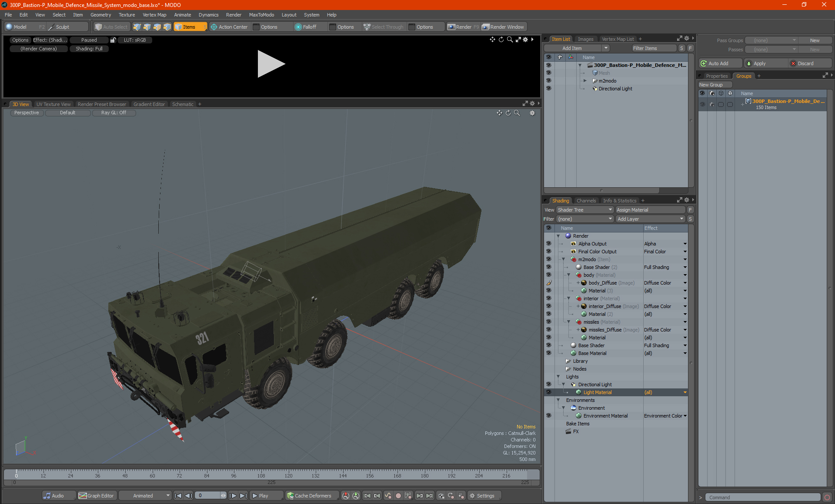
Task: Click the 3D viewport zoom magnifier icon
Action: (x=517, y=113)
